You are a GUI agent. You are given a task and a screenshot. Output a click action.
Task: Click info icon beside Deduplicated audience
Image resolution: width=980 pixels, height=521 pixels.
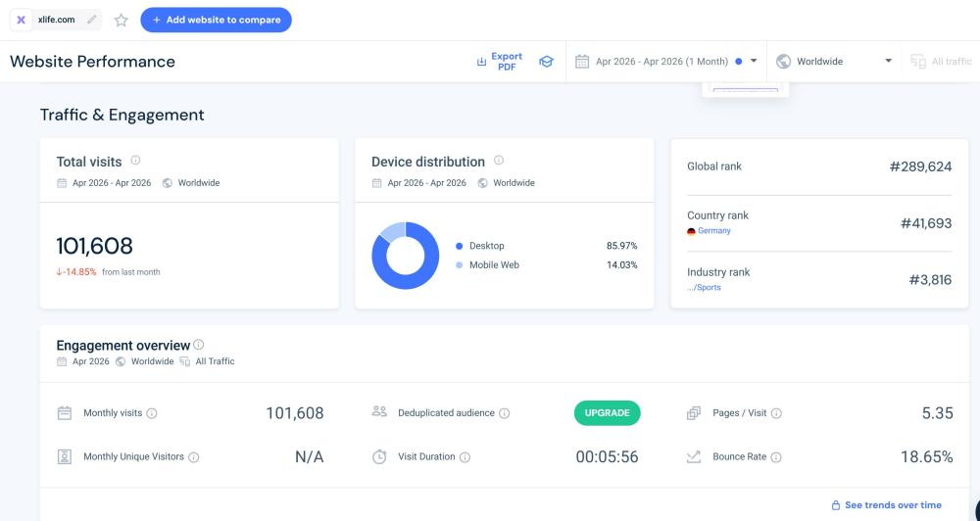point(505,413)
